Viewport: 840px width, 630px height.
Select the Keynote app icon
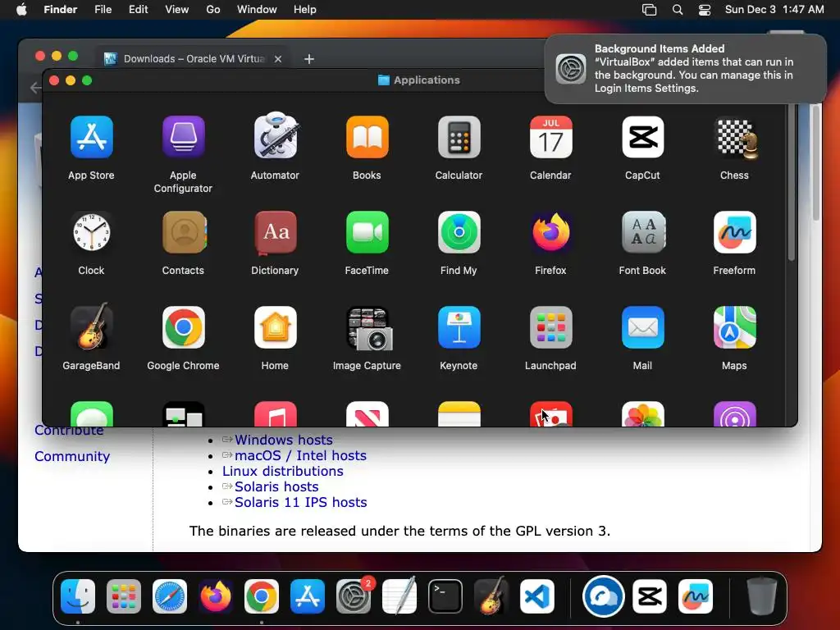(459, 327)
